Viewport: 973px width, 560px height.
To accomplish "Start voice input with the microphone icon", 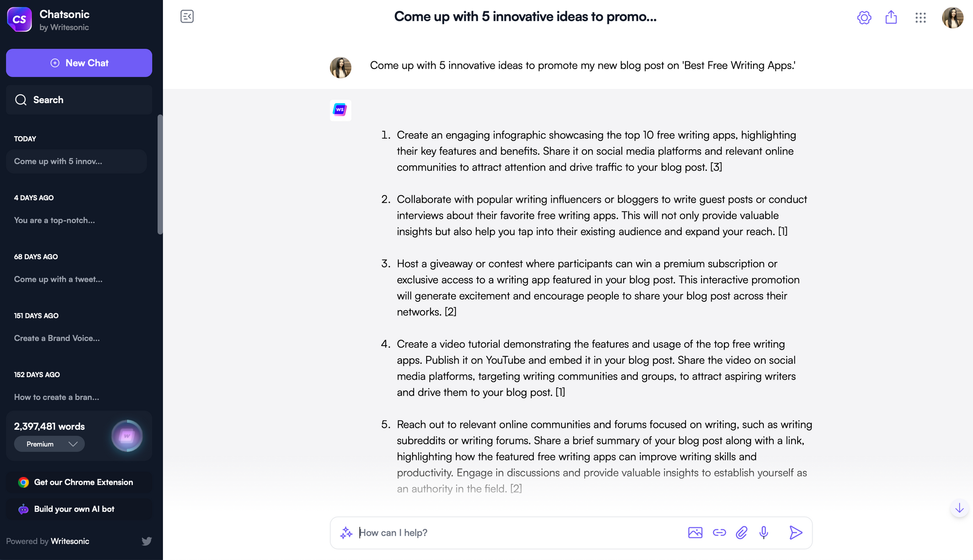I will [764, 533].
